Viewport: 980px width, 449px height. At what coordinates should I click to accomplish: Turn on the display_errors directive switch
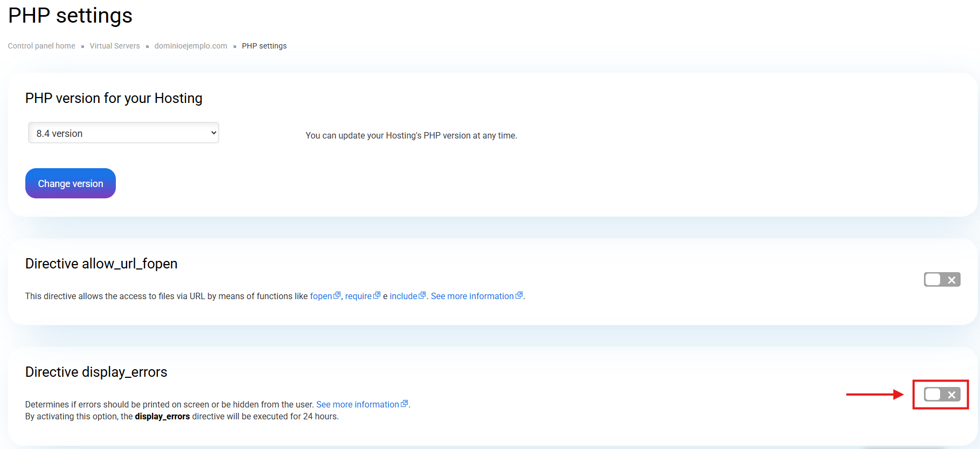[x=942, y=395]
